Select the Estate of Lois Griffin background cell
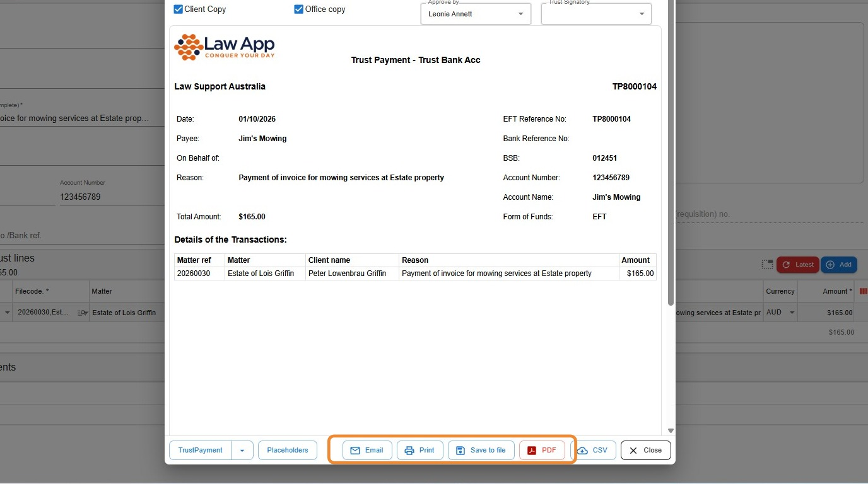Viewport: 868px width, 484px height. (126, 313)
